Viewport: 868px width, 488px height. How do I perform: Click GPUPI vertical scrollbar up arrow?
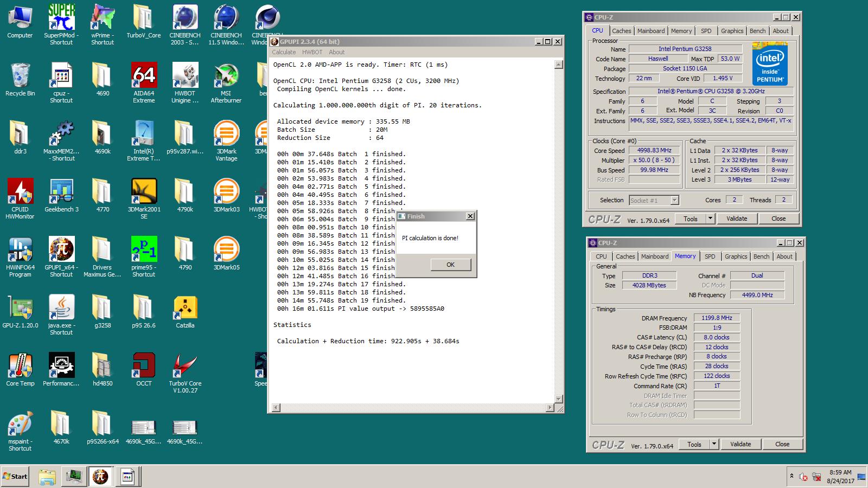[558, 65]
